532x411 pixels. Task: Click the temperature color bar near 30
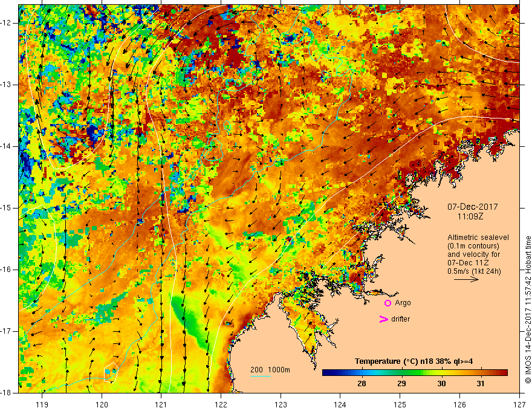point(441,373)
